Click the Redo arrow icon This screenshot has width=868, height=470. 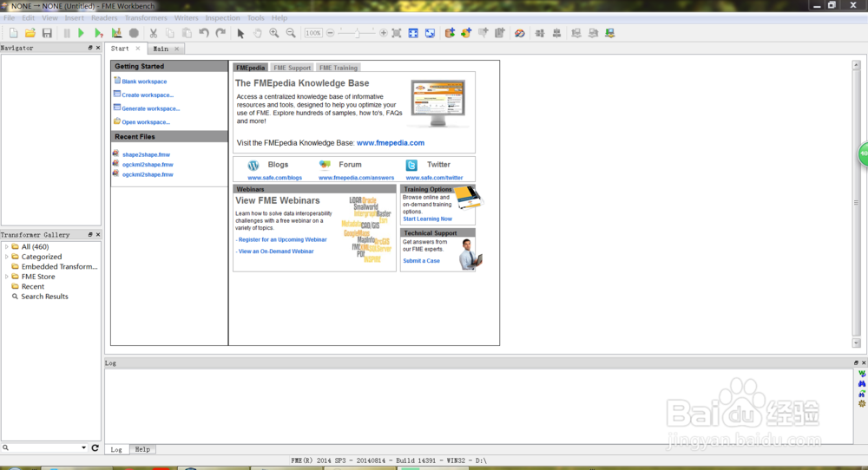tap(220, 33)
